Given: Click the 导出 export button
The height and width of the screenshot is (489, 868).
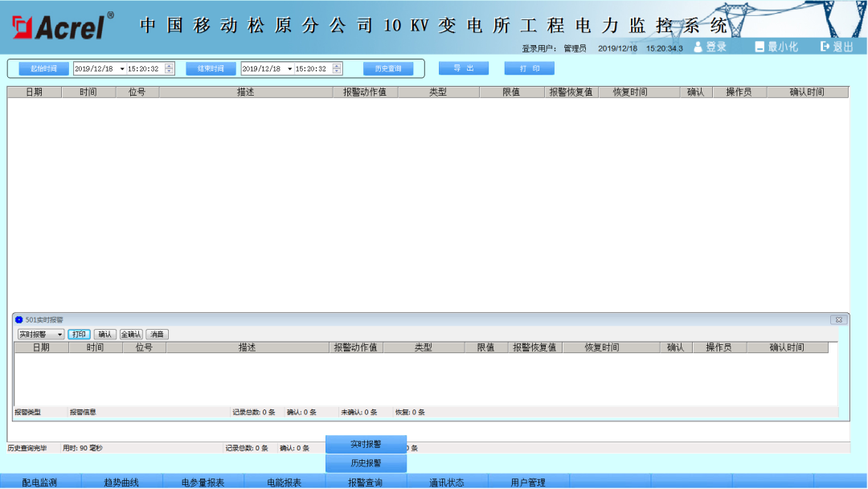Looking at the screenshot, I should [463, 68].
